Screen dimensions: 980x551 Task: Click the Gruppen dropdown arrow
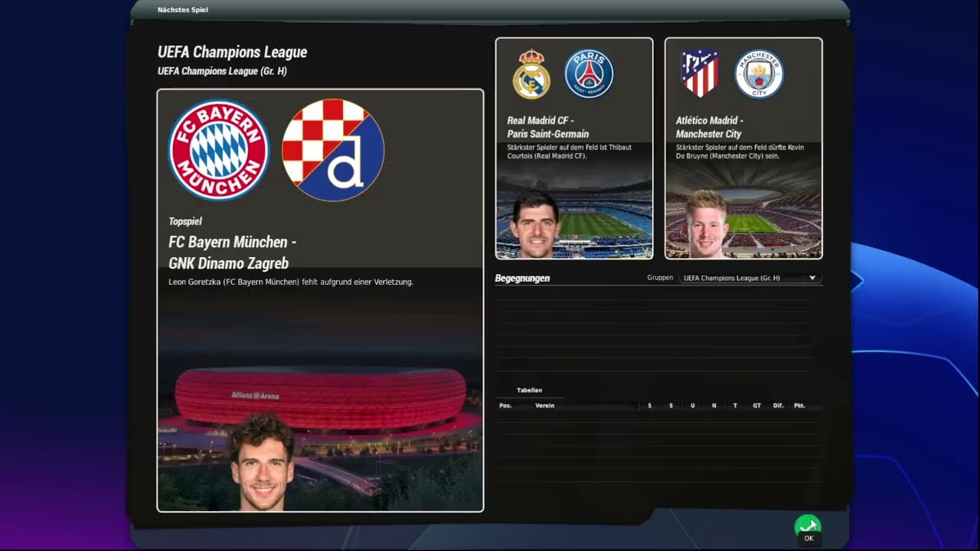point(812,278)
